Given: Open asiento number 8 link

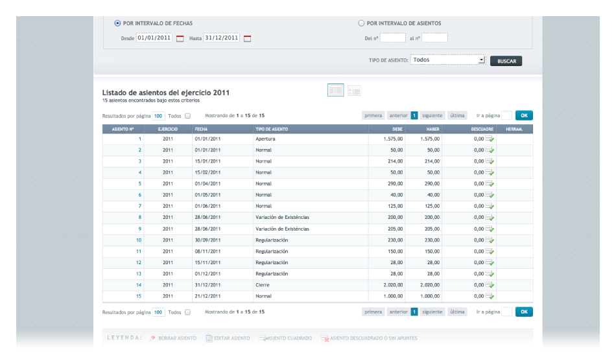Looking at the screenshot, I should pyautogui.click(x=139, y=218).
